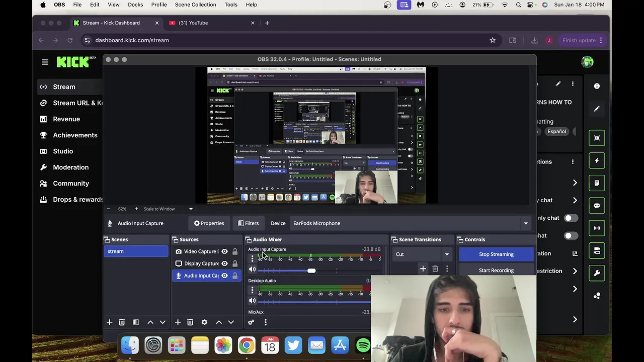Enable the 'only chat' toggle in Kick
The image size is (644, 362).
571,218
